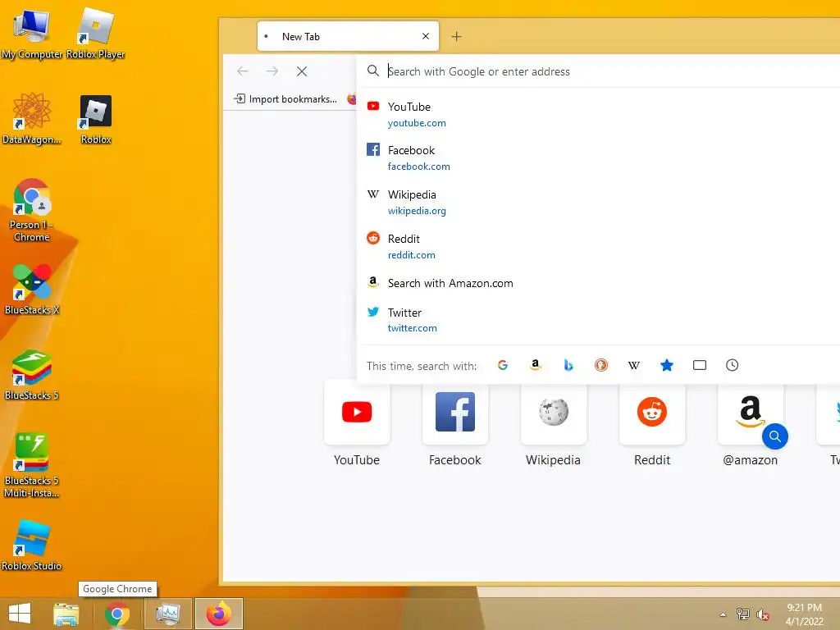
Task: Open YouTube top site tile
Action: coord(357,423)
